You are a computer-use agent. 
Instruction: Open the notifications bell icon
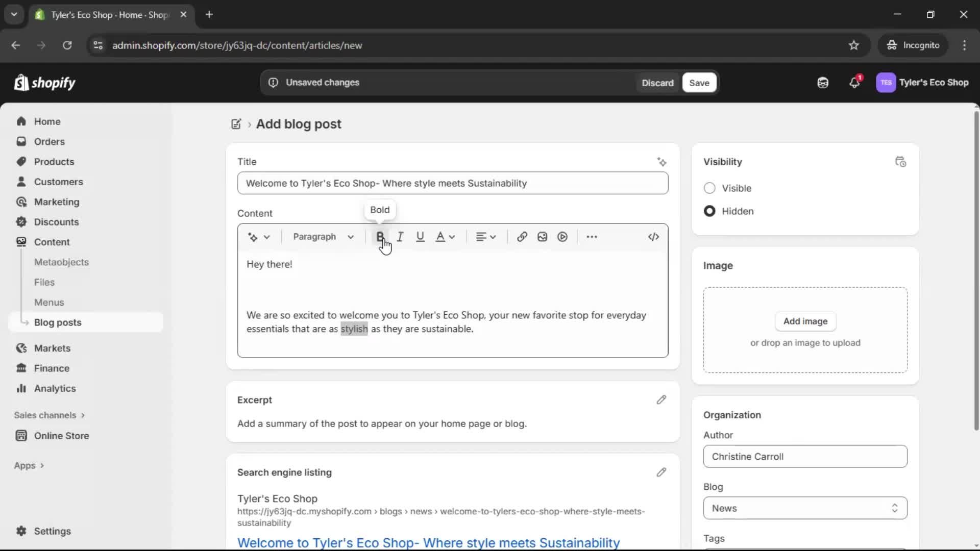(x=855, y=82)
